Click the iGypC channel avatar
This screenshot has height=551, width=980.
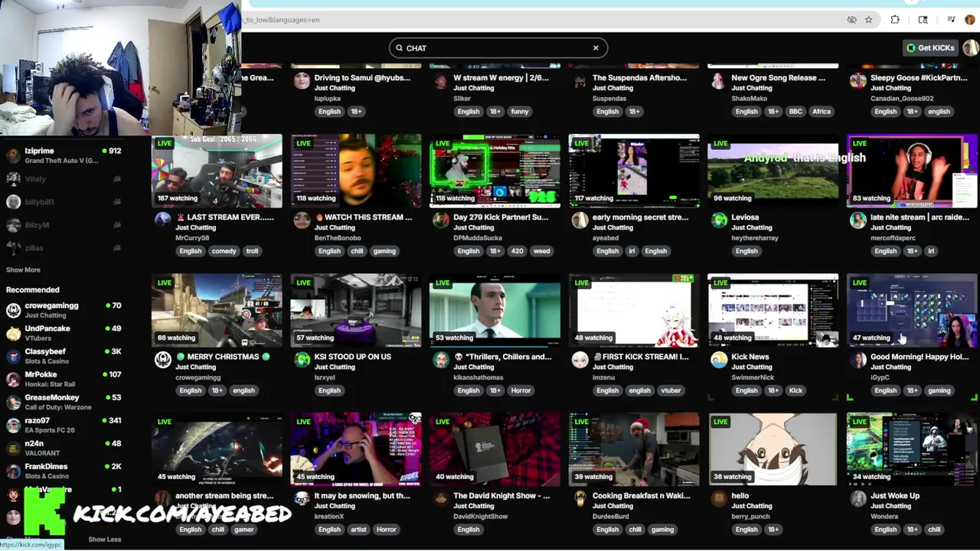857,360
